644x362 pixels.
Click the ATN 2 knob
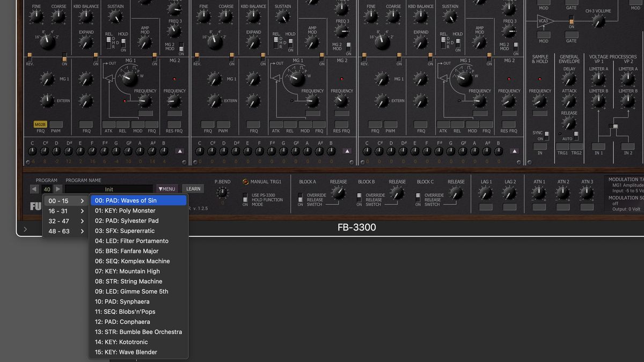pyautogui.click(x=563, y=194)
